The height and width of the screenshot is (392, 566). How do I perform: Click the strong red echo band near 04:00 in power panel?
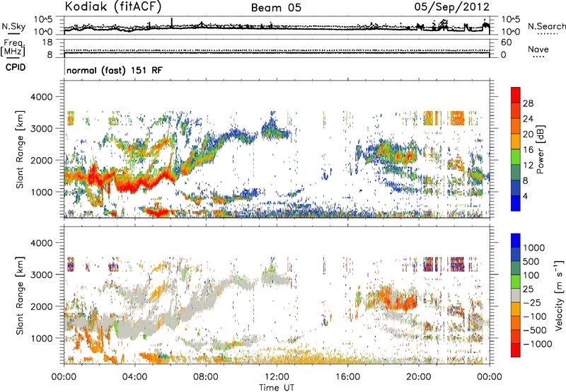pyautogui.click(x=132, y=183)
